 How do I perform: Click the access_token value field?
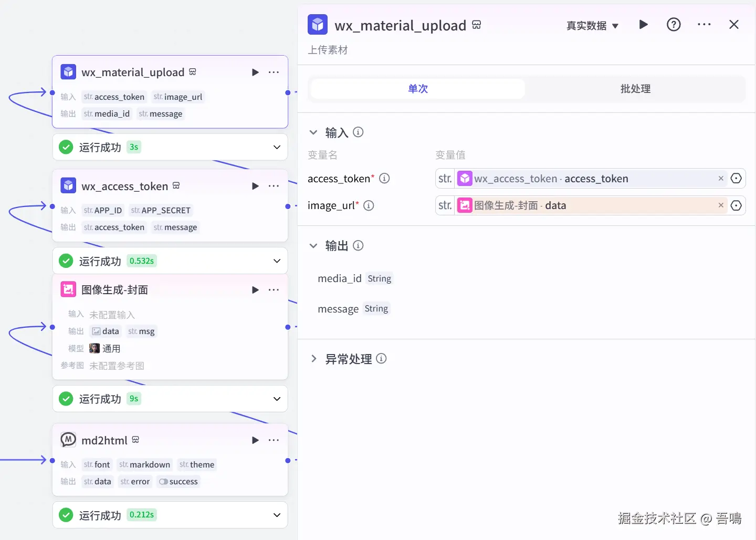[590, 179]
